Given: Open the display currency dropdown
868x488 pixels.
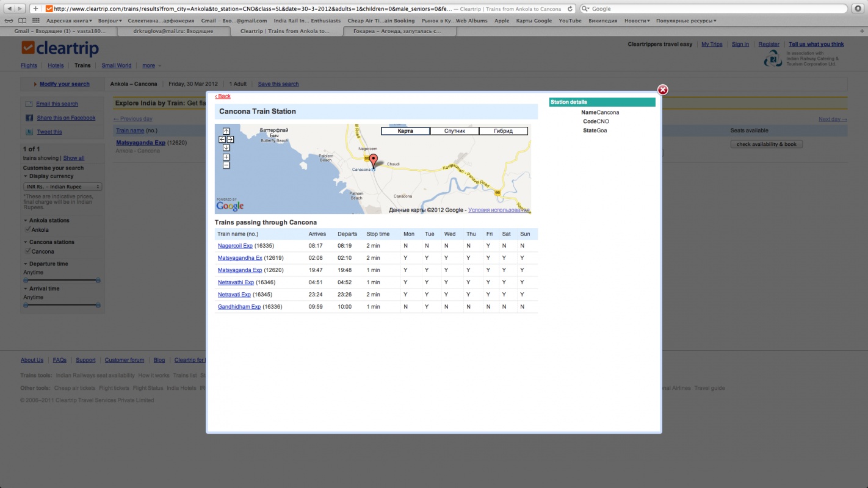Looking at the screenshot, I should tap(62, 187).
